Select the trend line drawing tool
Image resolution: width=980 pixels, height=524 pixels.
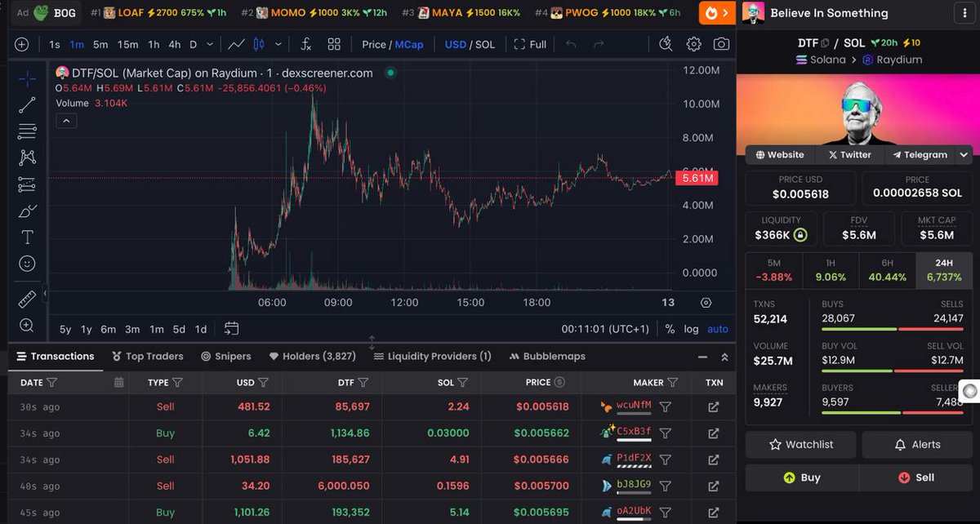click(27, 104)
